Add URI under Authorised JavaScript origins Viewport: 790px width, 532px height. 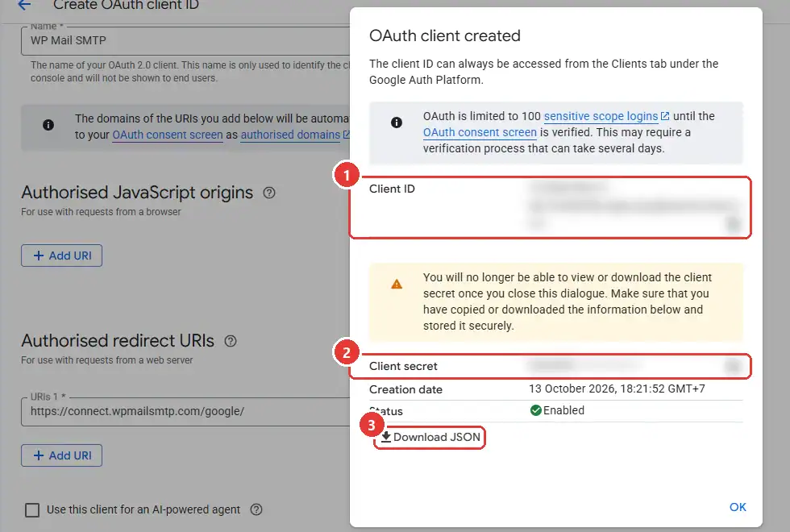[x=61, y=256]
